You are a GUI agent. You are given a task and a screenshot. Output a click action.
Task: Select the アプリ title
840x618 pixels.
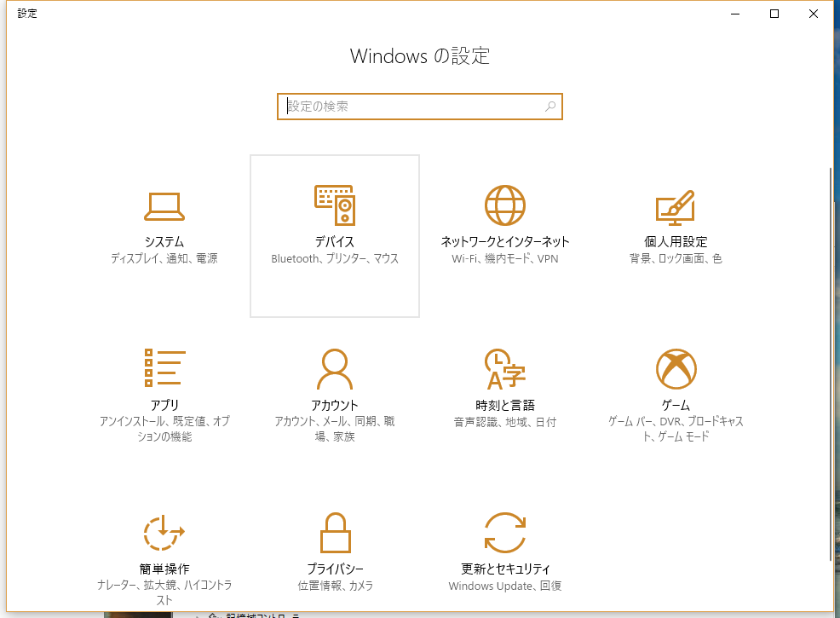click(x=164, y=405)
